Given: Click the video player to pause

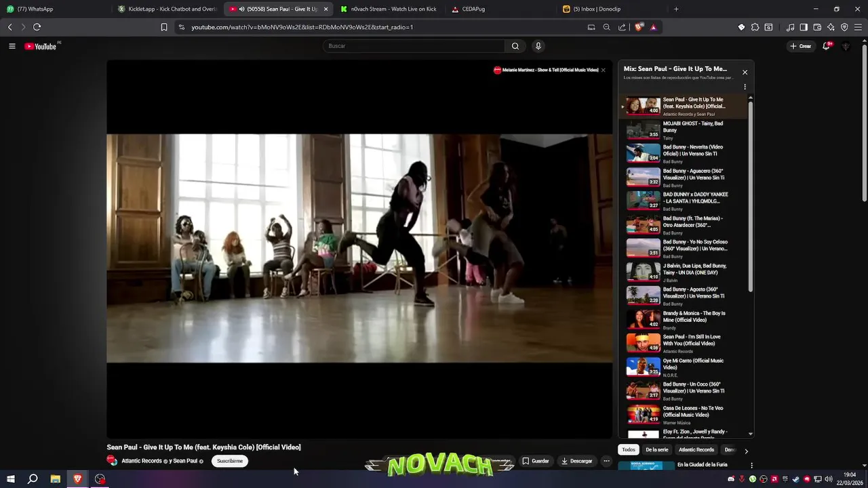Looking at the screenshot, I should click(359, 249).
